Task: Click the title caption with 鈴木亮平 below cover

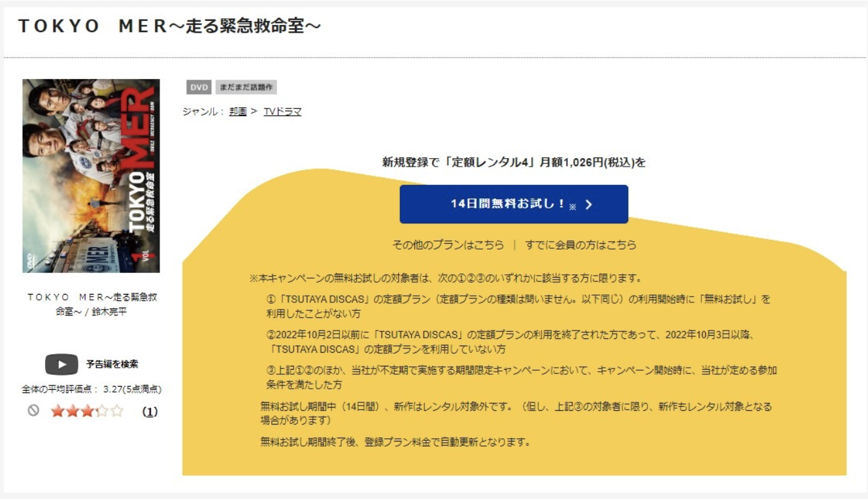Action: coord(92,304)
